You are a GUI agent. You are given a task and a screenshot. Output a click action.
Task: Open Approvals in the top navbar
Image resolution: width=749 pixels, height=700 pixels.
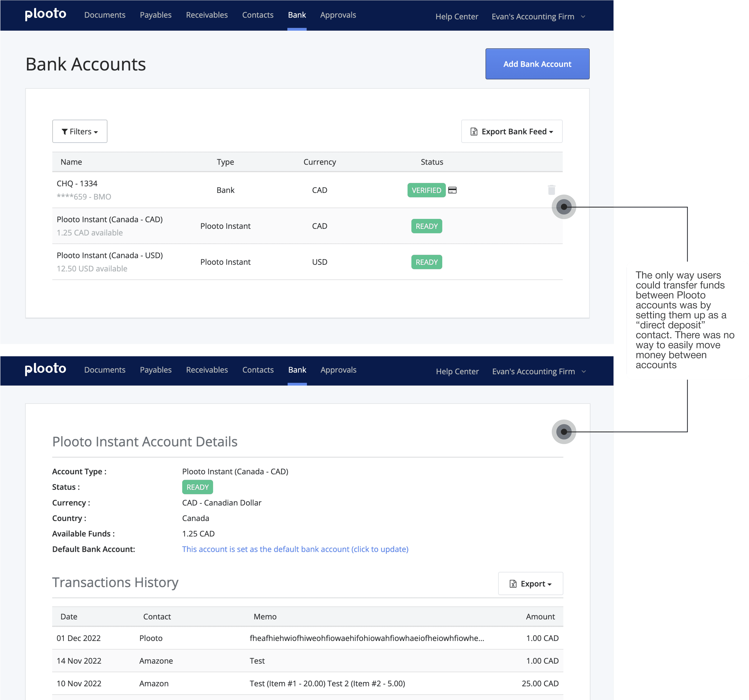click(338, 15)
